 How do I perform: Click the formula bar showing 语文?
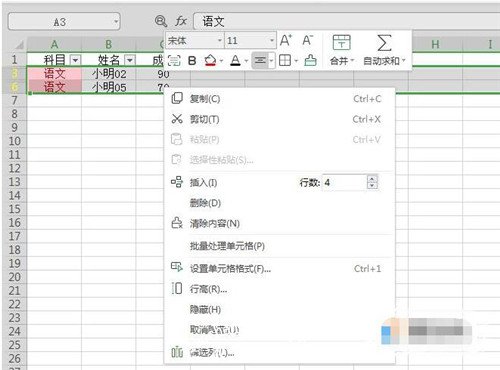347,22
